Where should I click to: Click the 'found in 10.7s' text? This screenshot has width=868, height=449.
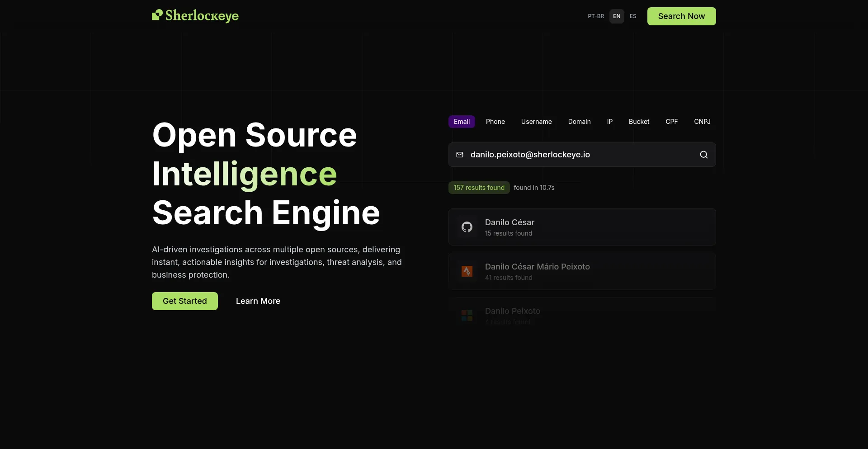(534, 188)
